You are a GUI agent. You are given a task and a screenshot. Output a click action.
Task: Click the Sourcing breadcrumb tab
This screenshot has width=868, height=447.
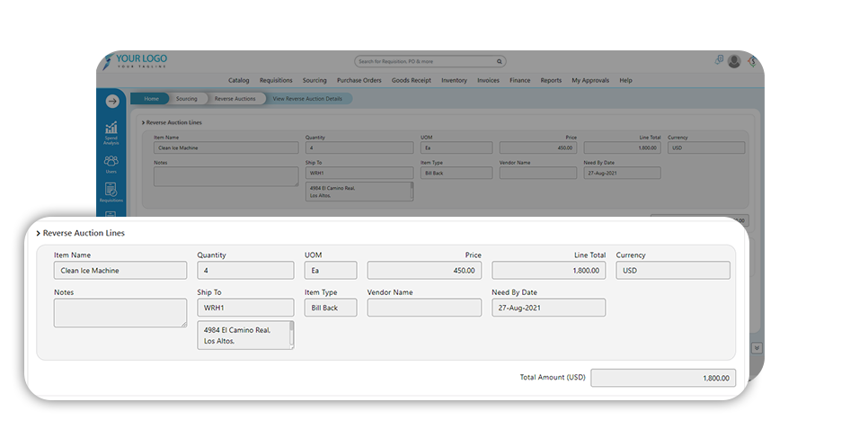pos(186,98)
